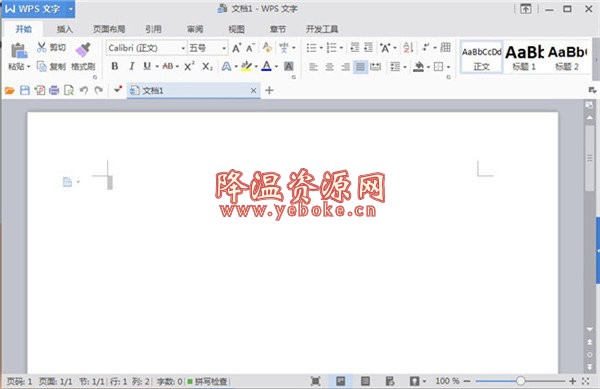This screenshot has height=389, width=600.
Task: Click the character shading icon
Action: (x=289, y=67)
